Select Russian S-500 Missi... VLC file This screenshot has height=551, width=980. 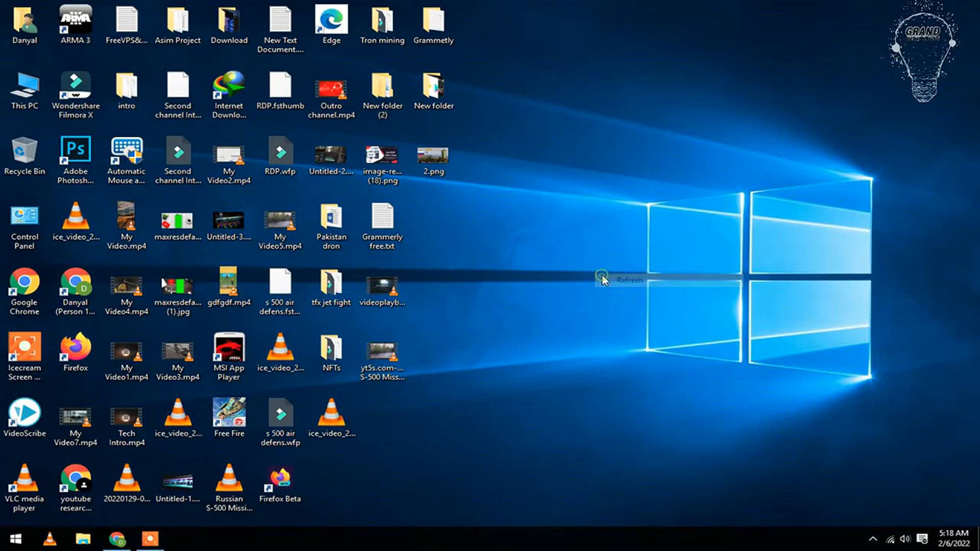click(x=229, y=488)
